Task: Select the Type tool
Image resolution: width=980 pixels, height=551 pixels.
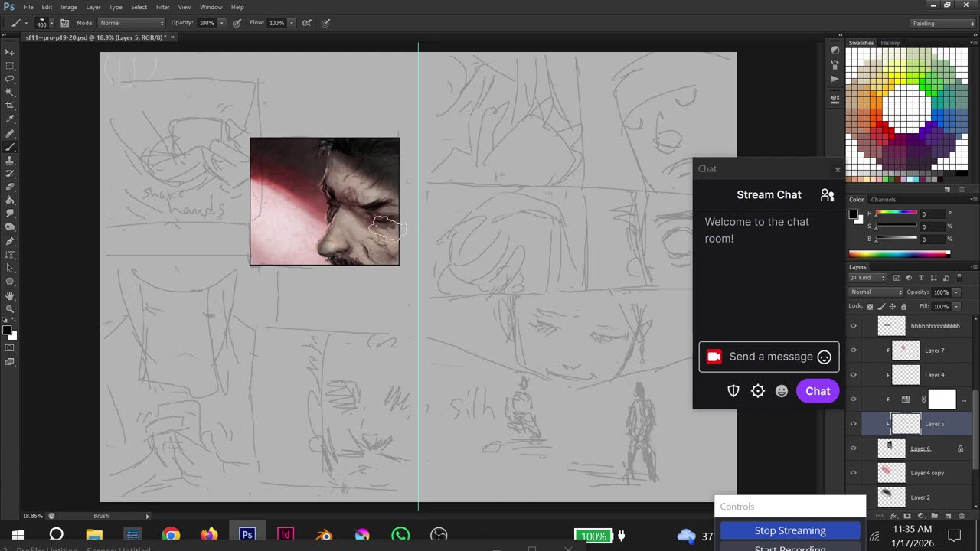Action: click(x=10, y=255)
